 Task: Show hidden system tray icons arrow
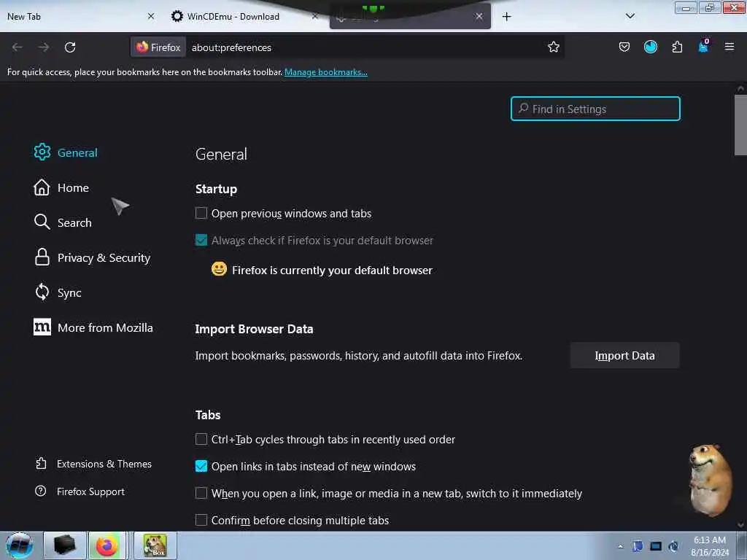pyautogui.click(x=620, y=546)
